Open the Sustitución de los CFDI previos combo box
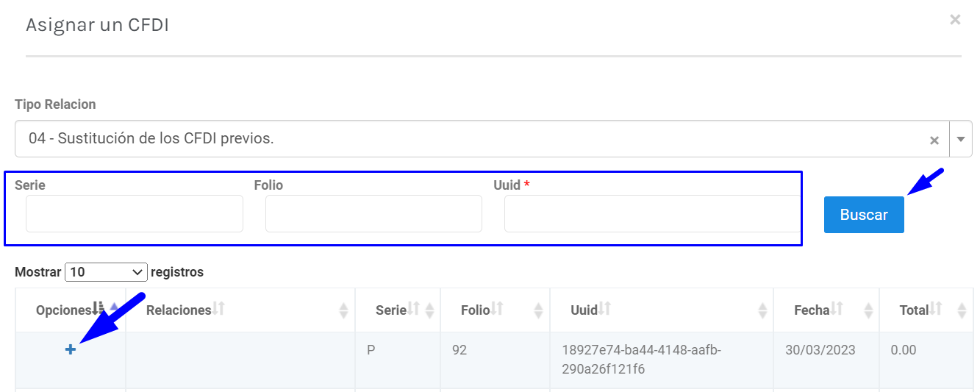The width and height of the screenshot is (980, 392). (x=471, y=139)
